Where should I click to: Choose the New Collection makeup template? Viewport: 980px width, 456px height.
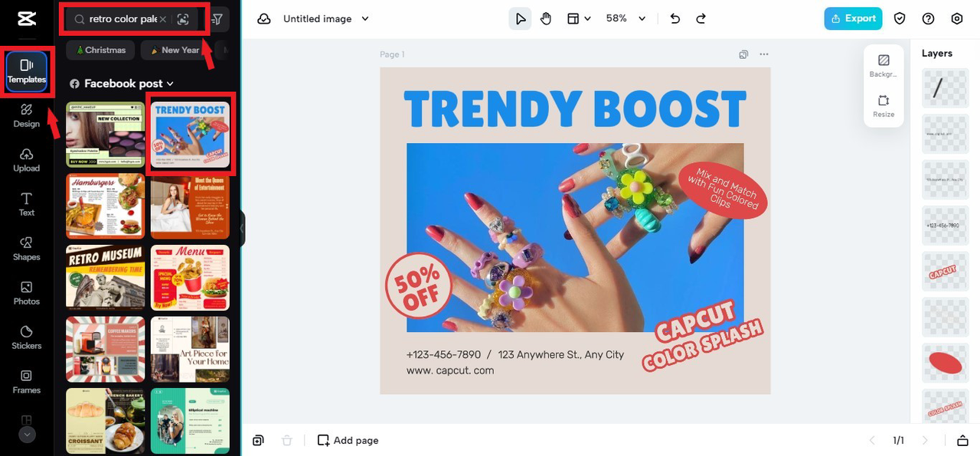pos(105,135)
